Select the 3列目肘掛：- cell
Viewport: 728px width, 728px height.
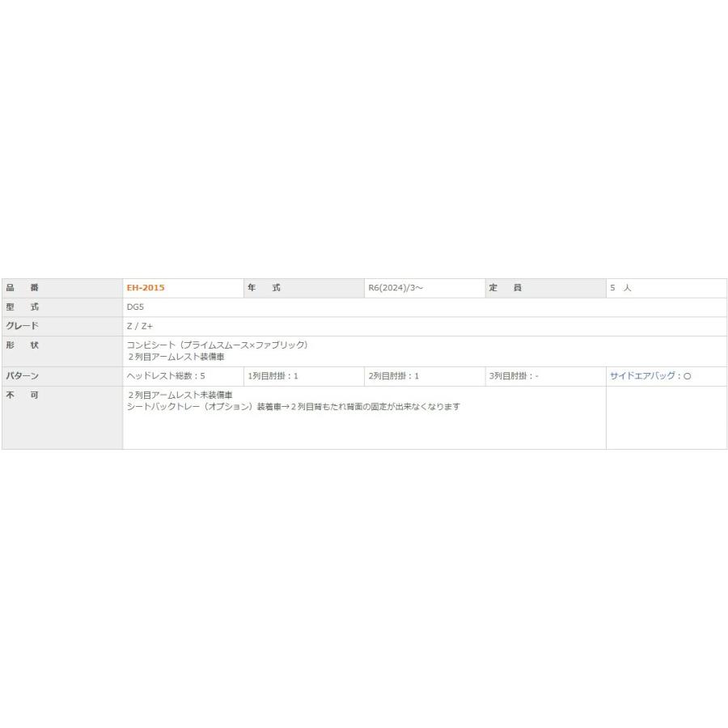pos(514,376)
